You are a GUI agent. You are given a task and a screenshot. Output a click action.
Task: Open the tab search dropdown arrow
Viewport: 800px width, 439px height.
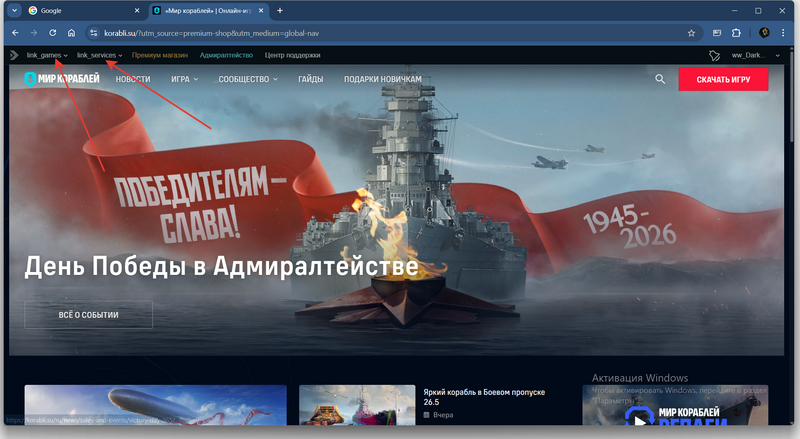click(x=14, y=10)
